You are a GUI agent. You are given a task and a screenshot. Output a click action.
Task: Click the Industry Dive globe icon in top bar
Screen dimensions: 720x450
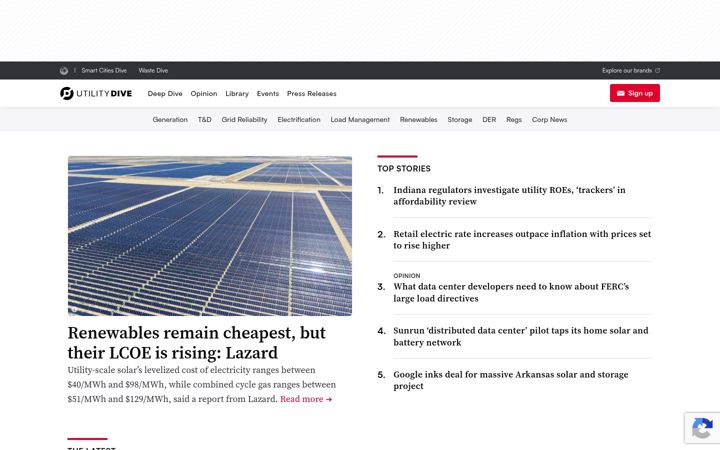64,71
